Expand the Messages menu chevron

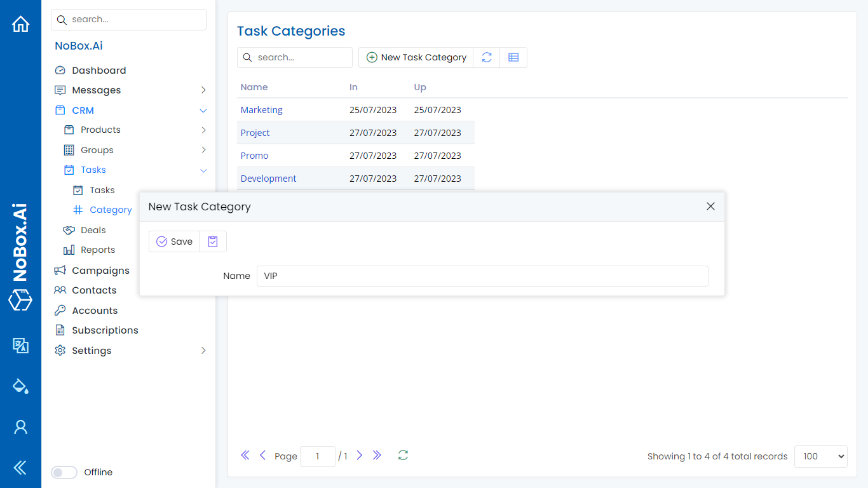point(203,90)
